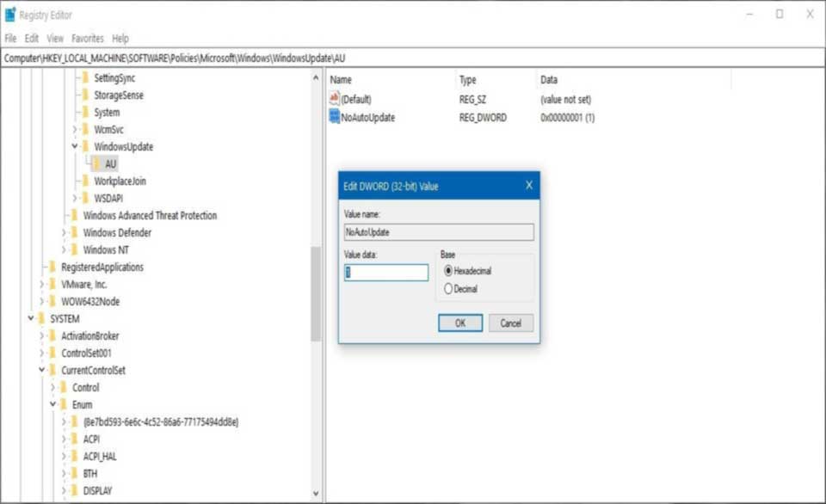Click the WOW6432Node folder icon
The height and width of the screenshot is (504, 826).
(52, 301)
